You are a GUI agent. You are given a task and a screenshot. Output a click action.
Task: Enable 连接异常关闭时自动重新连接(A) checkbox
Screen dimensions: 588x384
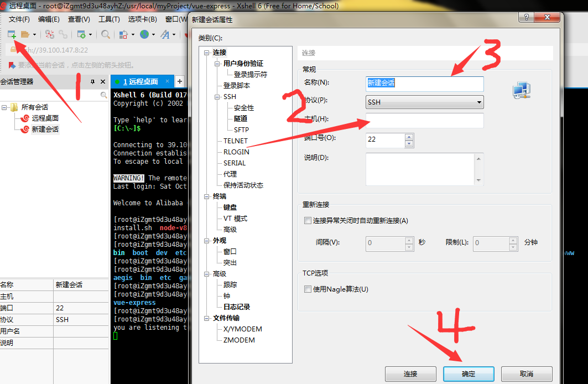(x=308, y=221)
